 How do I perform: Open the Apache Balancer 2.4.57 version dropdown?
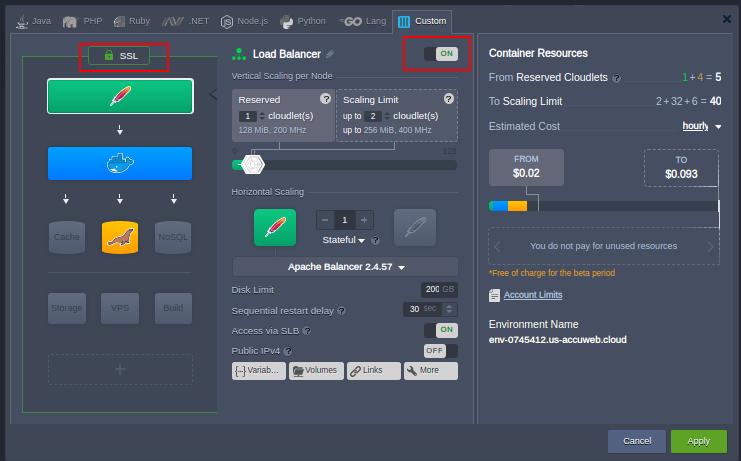(x=345, y=267)
